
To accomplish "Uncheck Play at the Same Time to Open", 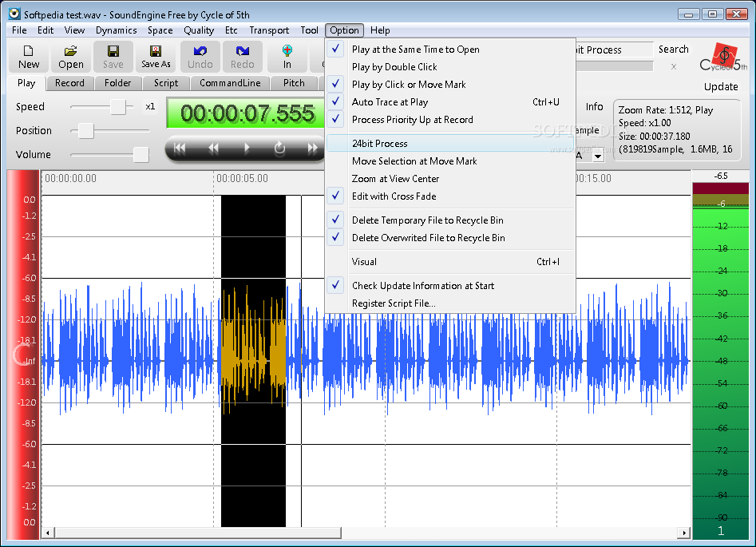I will point(415,50).
